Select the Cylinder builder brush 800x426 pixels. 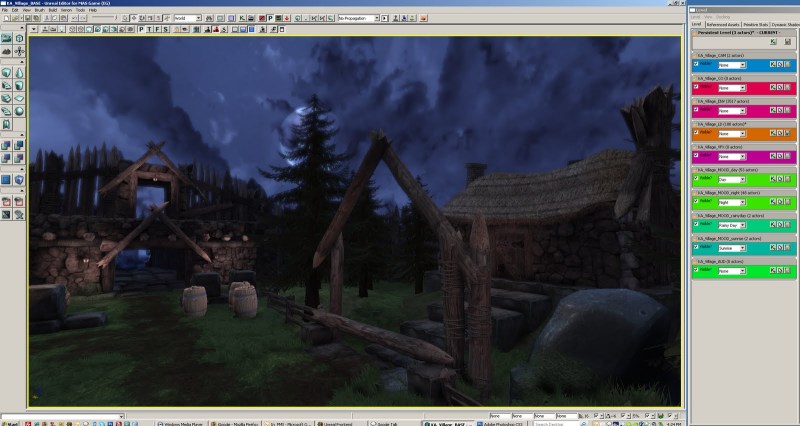pos(19,86)
